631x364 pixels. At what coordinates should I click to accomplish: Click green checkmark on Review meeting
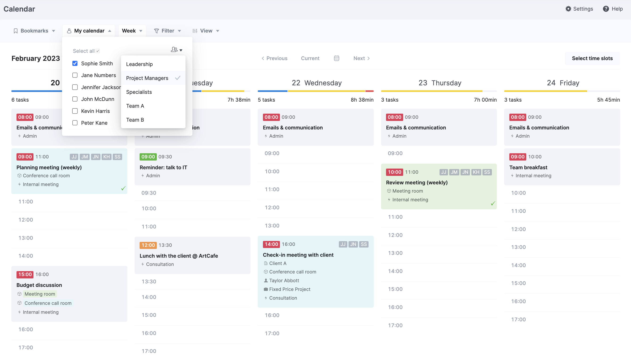click(x=493, y=203)
